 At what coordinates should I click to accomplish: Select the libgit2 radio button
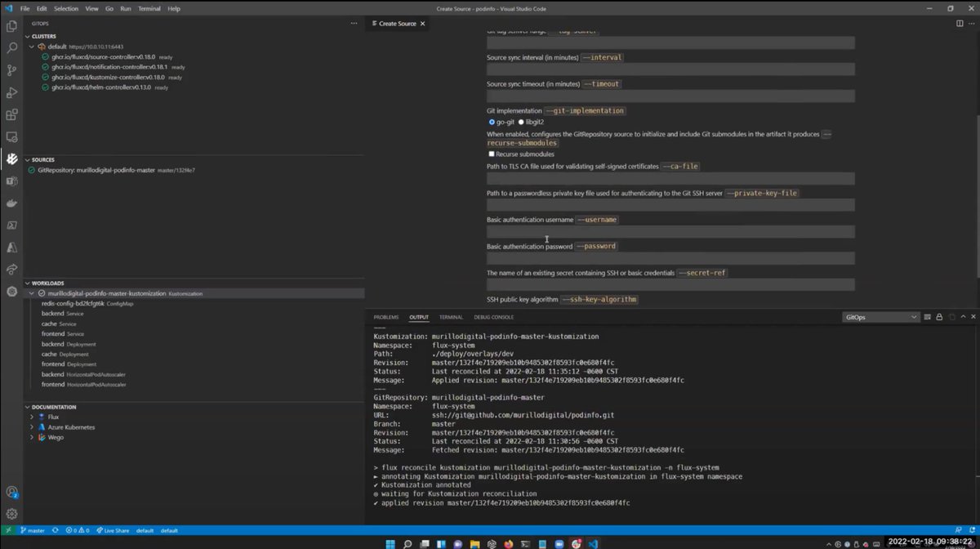tap(521, 122)
